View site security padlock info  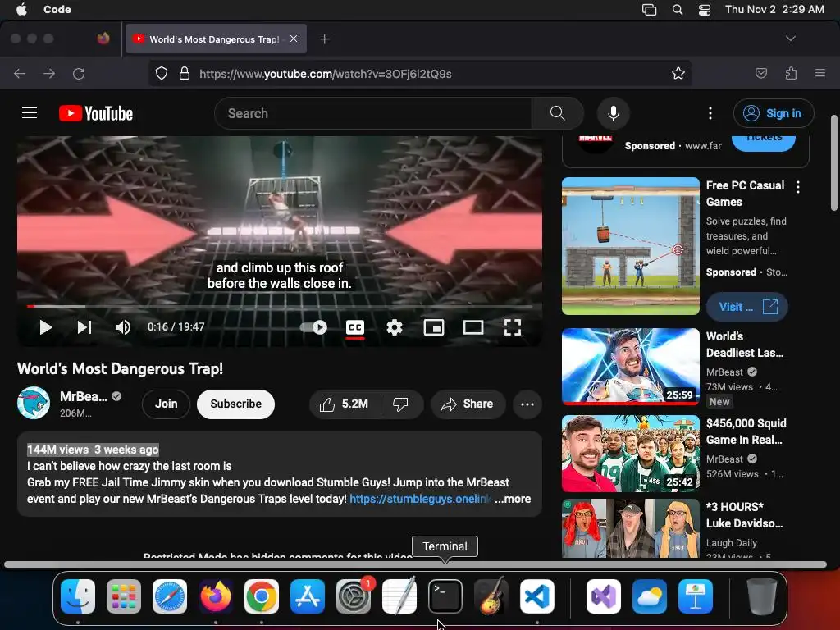[185, 73]
